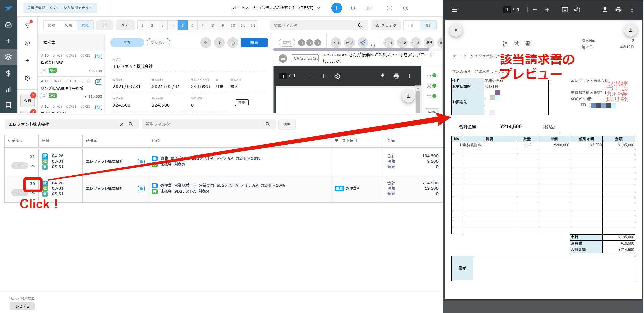The width and height of the screenshot is (644, 313).
Task: Toggle fullscreen mode icon
Action: pos(389,8)
